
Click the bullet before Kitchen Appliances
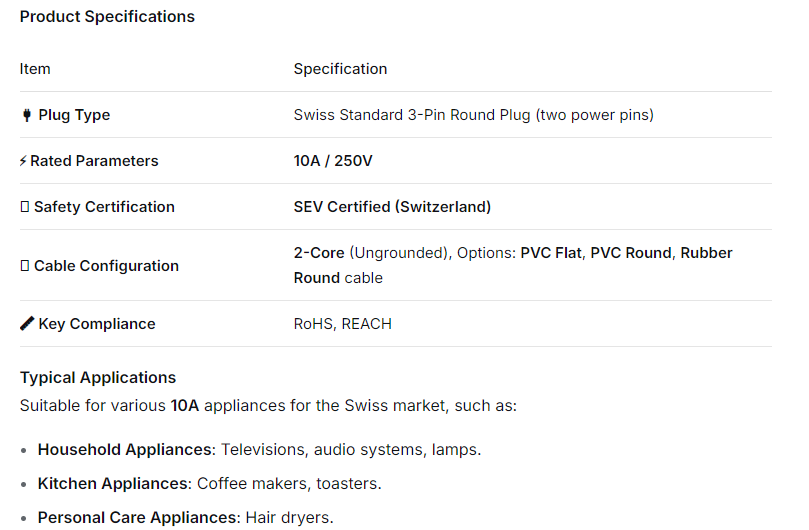pyautogui.click(x=24, y=484)
